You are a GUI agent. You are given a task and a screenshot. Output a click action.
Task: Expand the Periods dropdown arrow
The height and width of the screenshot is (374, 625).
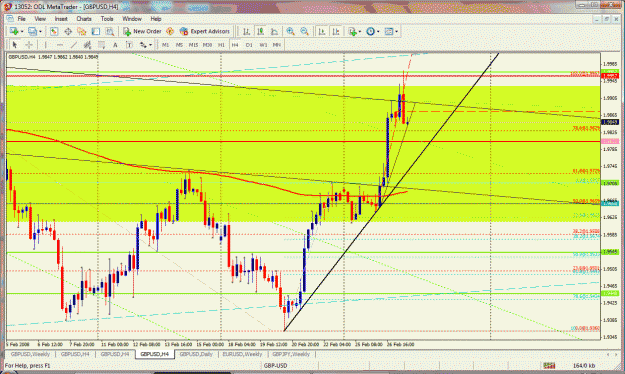coord(378,31)
